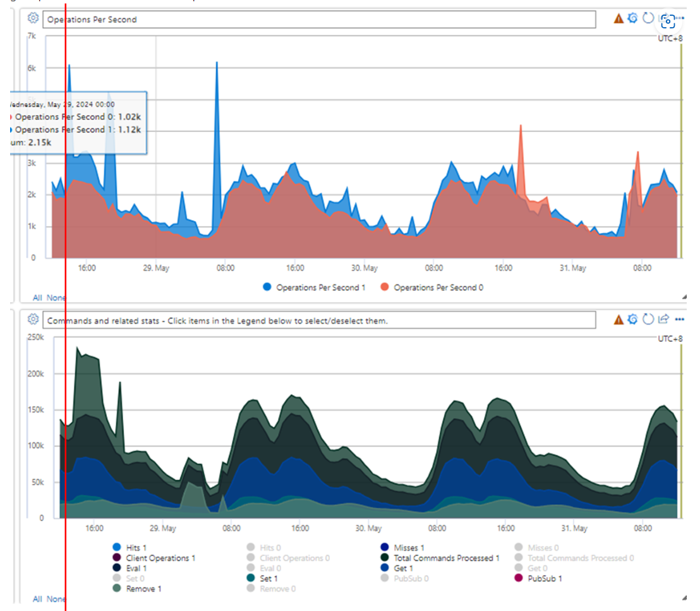The width and height of the screenshot is (700, 611).
Task: Click the camera focus icon on the top chart
Action: click(668, 21)
